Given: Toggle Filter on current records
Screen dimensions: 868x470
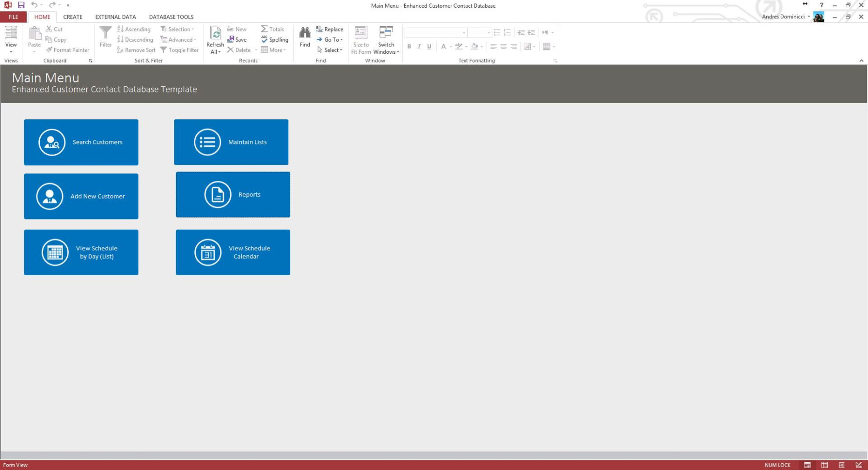Looking at the screenshot, I should click(x=179, y=50).
